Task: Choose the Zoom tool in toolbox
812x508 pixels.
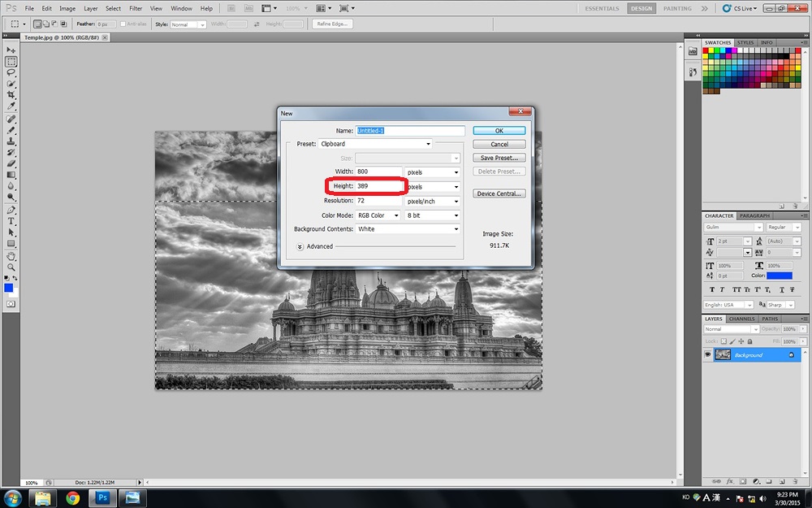Action: (x=11, y=267)
